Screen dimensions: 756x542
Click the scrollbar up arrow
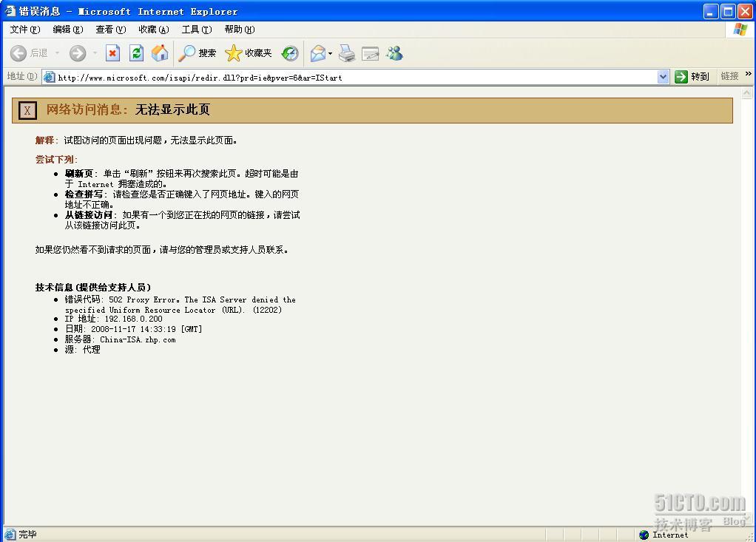click(x=747, y=93)
